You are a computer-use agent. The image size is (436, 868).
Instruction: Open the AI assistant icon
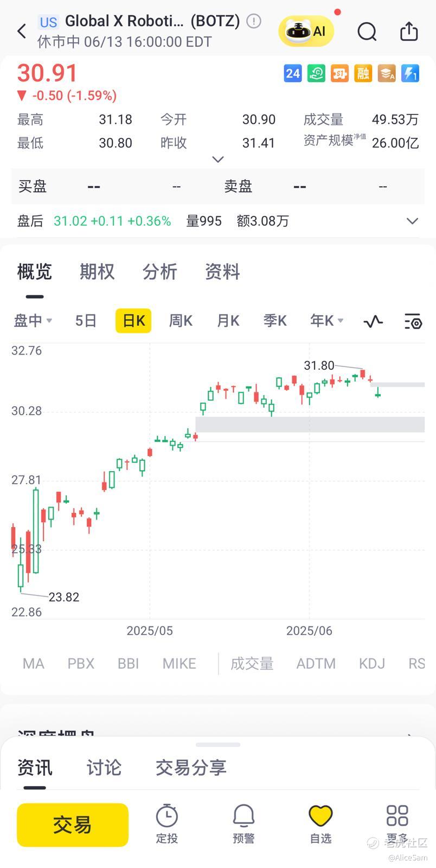tap(306, 31)
